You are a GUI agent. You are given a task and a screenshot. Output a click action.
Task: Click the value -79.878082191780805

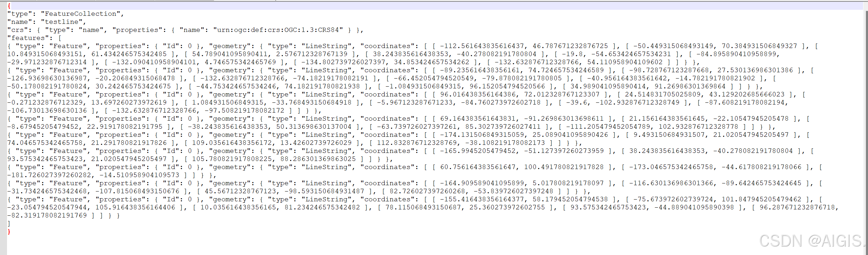point(522,78)
